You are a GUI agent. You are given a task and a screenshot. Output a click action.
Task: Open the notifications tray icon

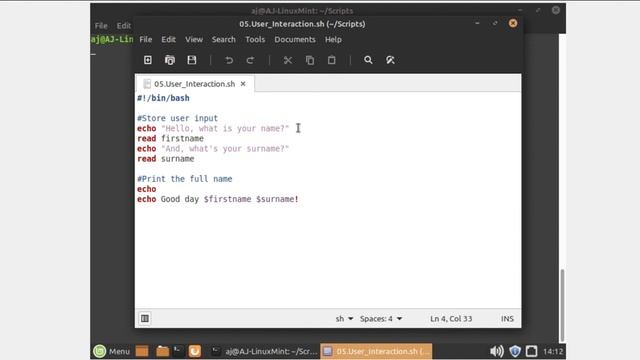531,351
